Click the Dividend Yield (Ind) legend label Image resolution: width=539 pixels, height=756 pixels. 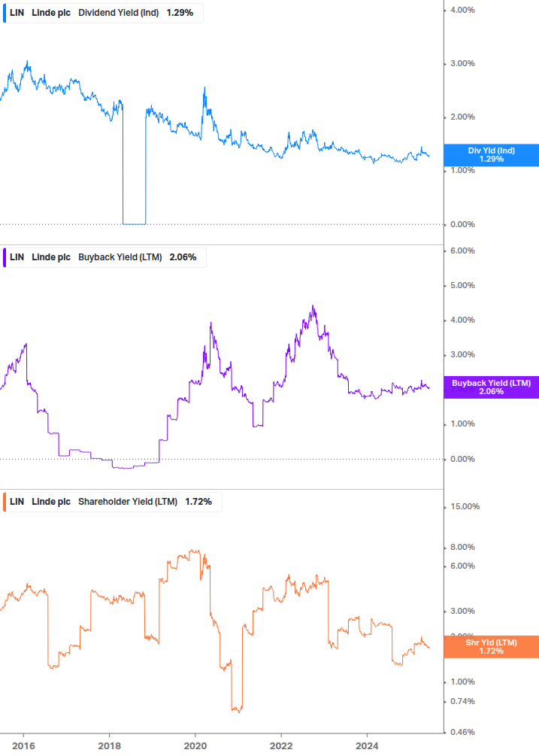coord(119,13)
